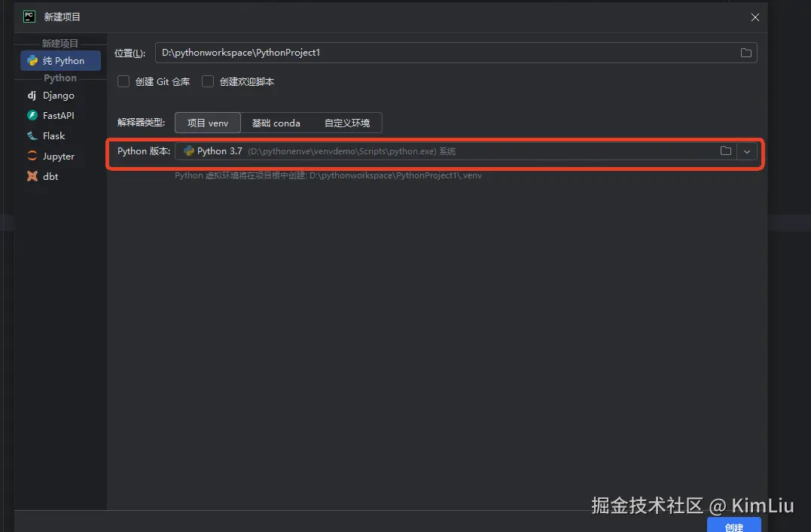Switch to 基础 conda interpreter type
The width and height of the screenshot is (811, 532).
point(276,123)
